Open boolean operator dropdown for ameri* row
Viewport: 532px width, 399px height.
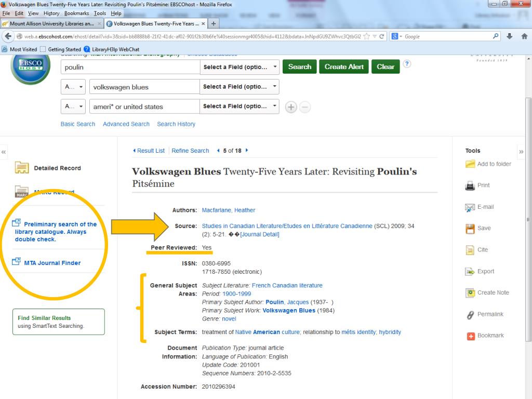74,107
